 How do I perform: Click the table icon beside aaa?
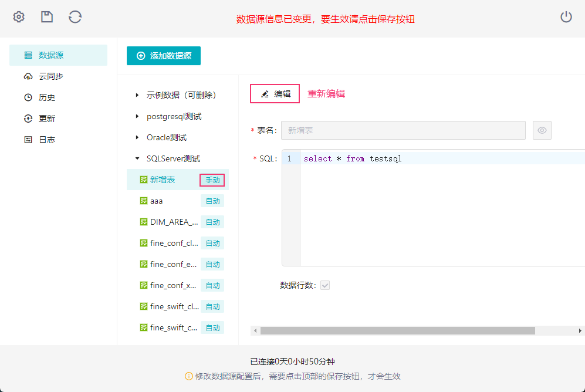pyautogui.click(x=144, y=201)
